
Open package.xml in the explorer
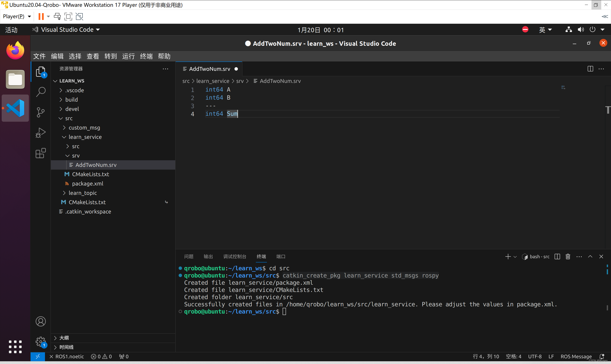(x=113, y=183)
